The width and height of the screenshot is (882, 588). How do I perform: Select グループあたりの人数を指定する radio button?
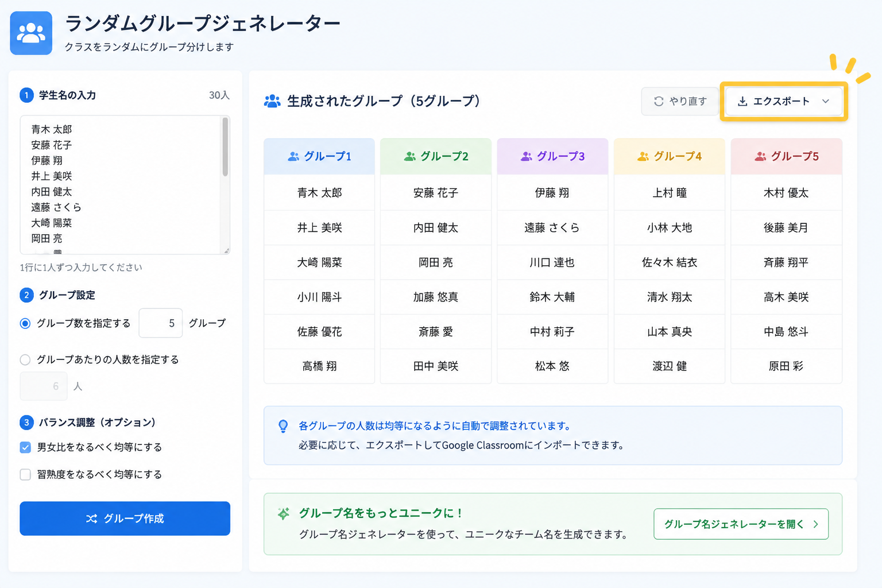[x=25, y=359]
